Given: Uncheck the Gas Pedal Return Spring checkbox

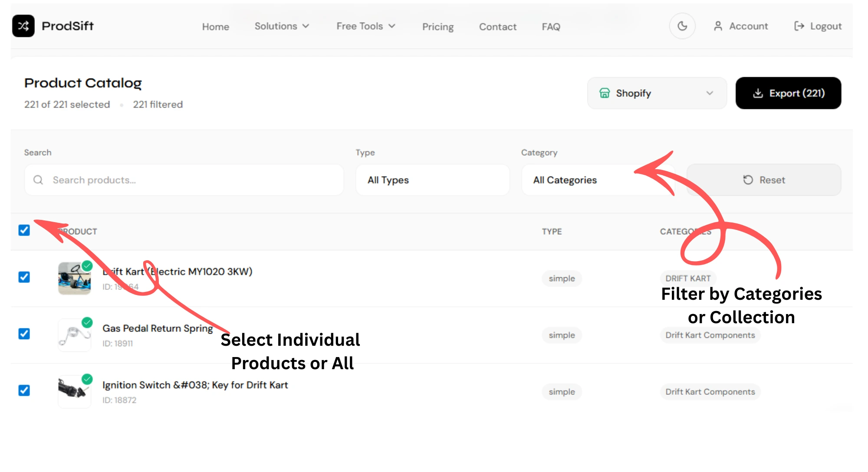Looking at the screenshot, I should coord(24,334).
